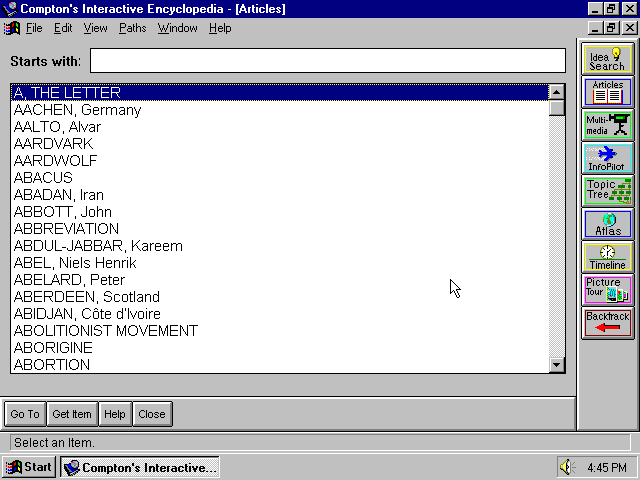Screen dimensions: 640x480
Task: Open the Windows Start menu
Action: tap(29, 467)
